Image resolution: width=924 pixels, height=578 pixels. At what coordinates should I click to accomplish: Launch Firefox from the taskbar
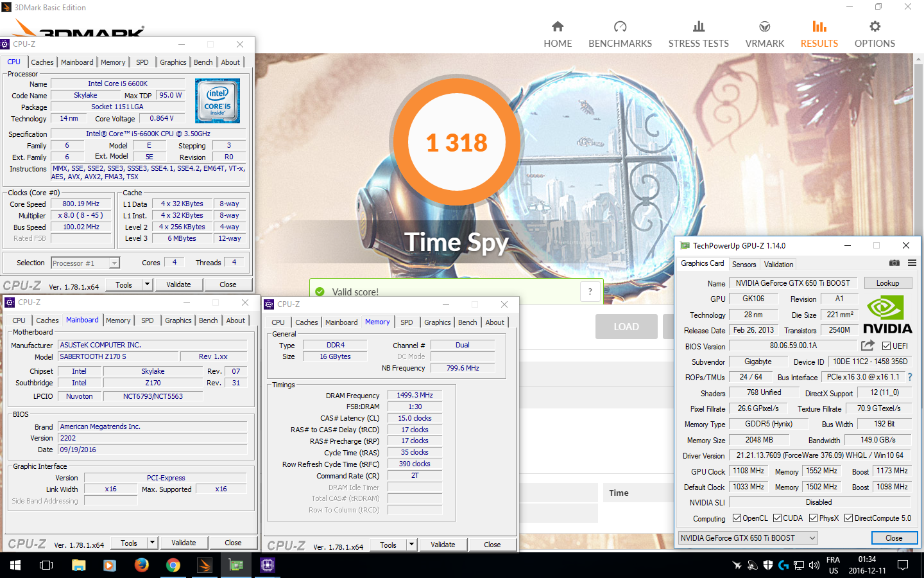pyautogui.click(x=141, y=565)
